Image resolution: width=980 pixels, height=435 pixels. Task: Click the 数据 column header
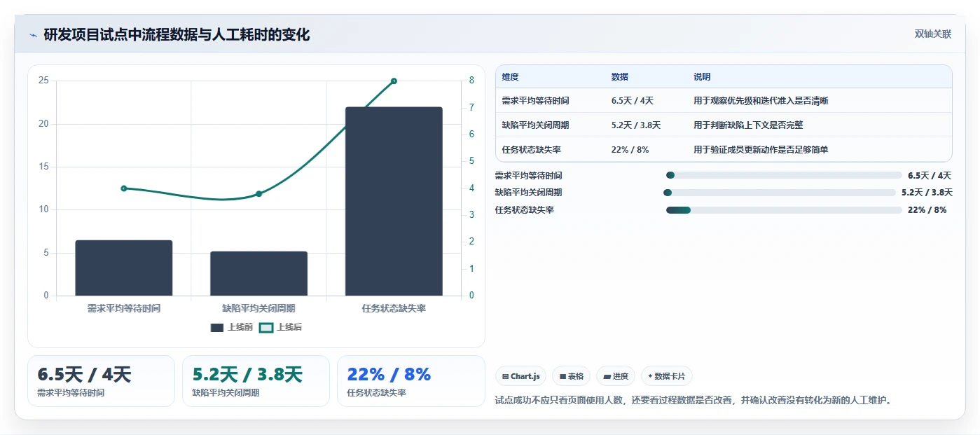[x=620, y=77]
